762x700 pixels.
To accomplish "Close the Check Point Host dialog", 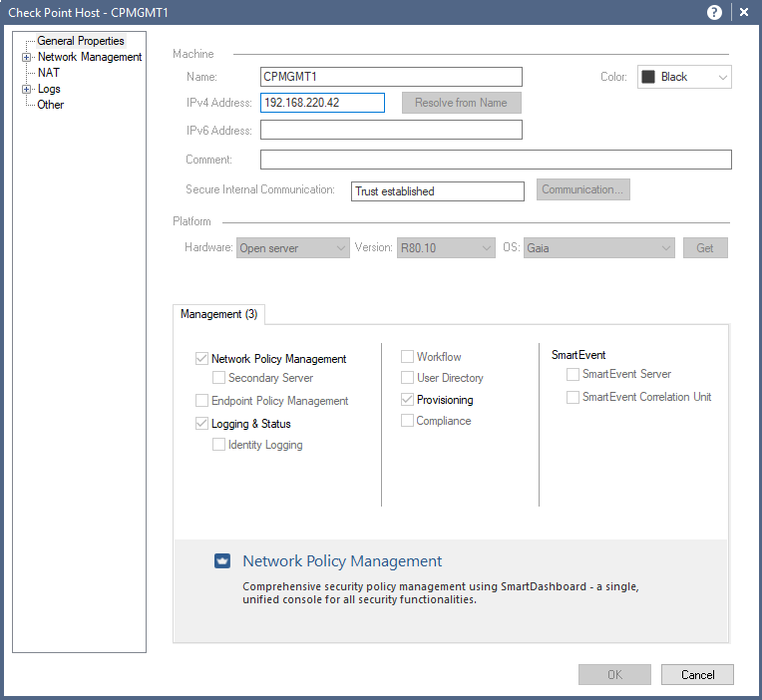I will pos(743,12).
